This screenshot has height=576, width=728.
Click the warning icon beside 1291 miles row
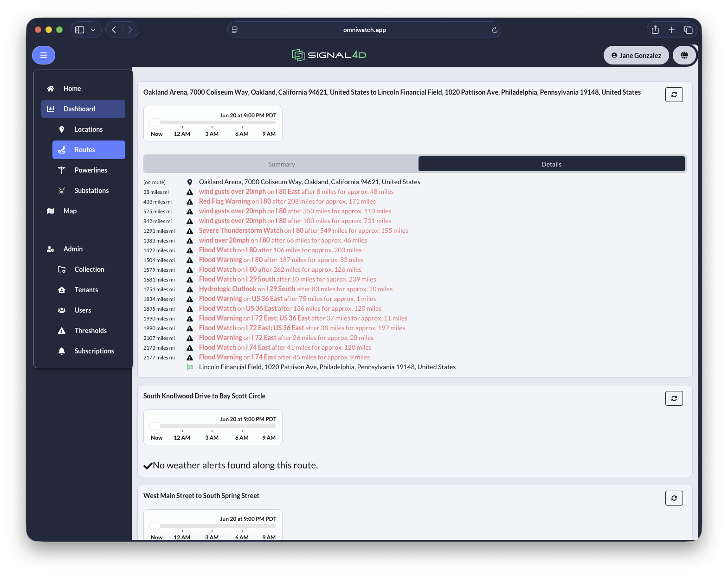pos(190,231)
